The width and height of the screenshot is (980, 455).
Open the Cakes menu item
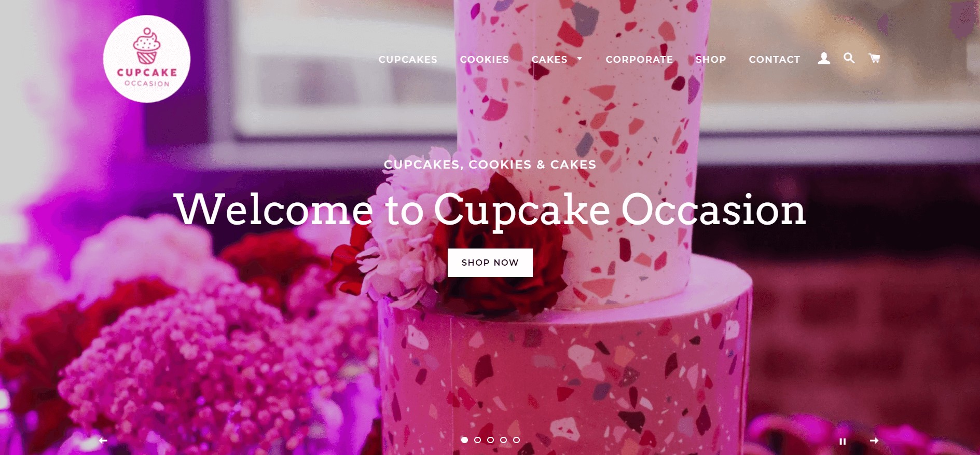(x=549, y=60)
